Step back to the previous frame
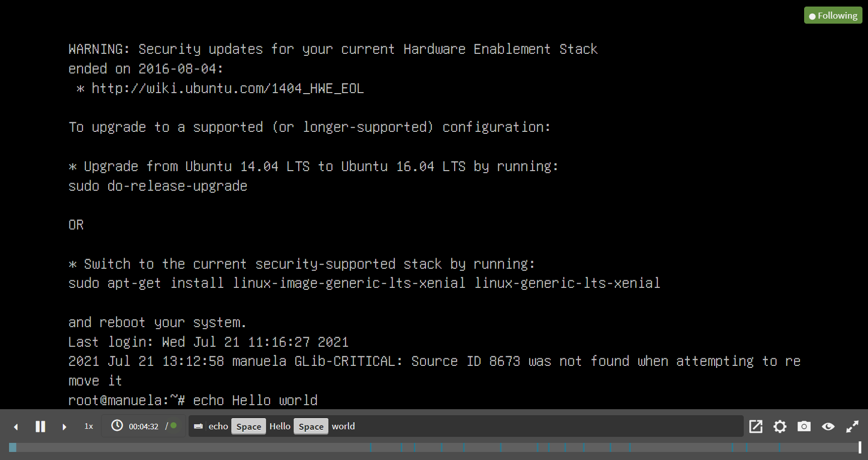868x460 pixels. coord(16,427)
